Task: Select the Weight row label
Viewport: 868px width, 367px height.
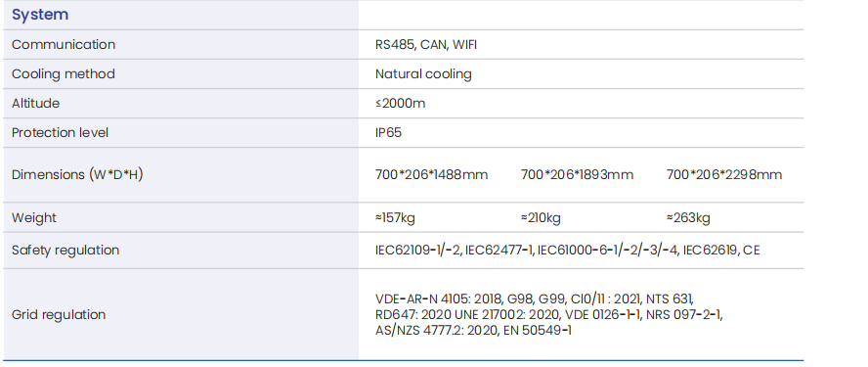Action: 34,217
